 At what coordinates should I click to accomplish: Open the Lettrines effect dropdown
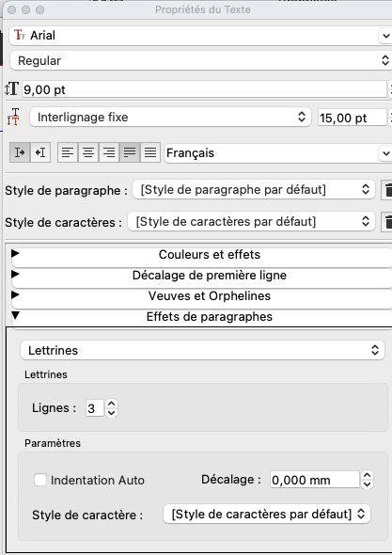click(202, 351)
